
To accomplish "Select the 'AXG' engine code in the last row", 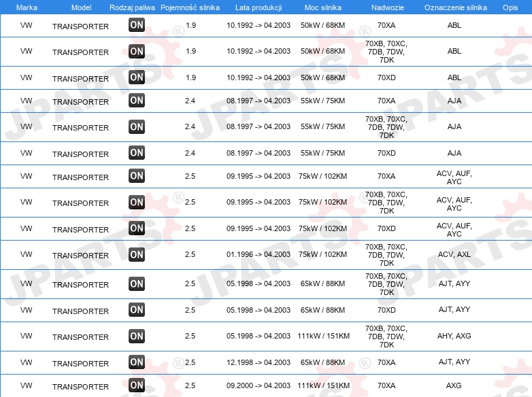I will [454, 385].
